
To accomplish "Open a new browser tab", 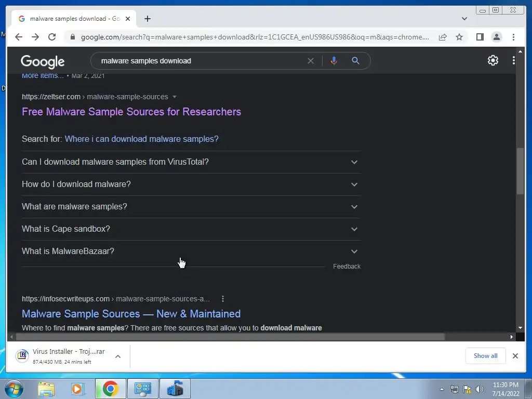I will point(147,19).
